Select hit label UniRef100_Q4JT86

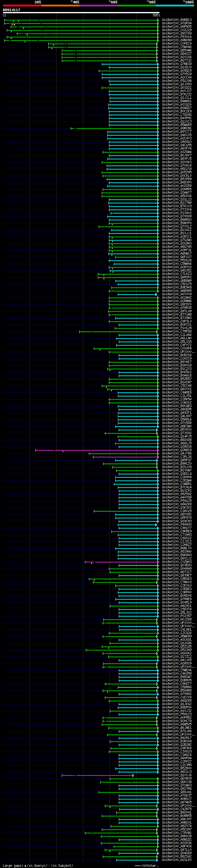176,454
